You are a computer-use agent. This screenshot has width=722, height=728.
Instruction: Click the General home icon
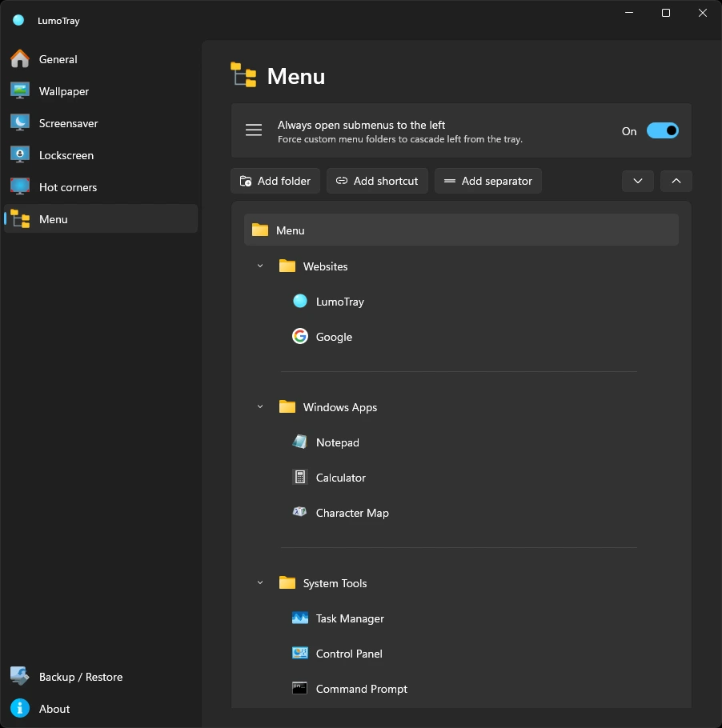(20, 59)
